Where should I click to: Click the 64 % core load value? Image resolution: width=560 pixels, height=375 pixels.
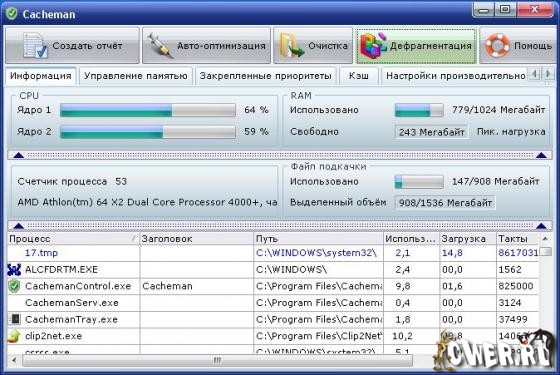point(256,110)
